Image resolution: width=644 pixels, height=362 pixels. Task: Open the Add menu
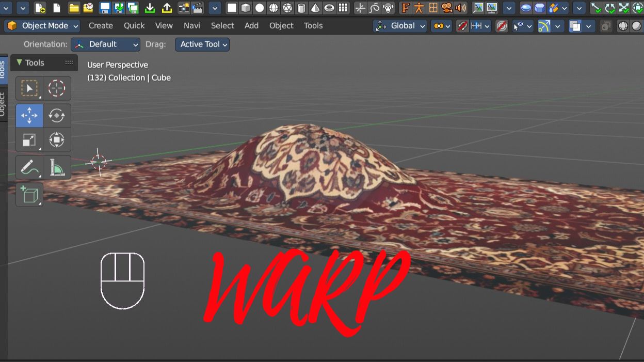click(251, 26)
